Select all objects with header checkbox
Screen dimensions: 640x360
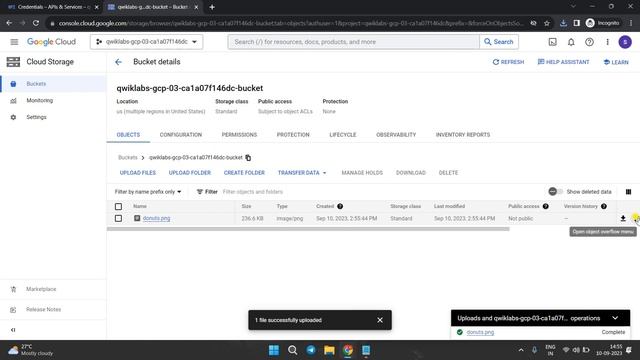pos(118,207)
